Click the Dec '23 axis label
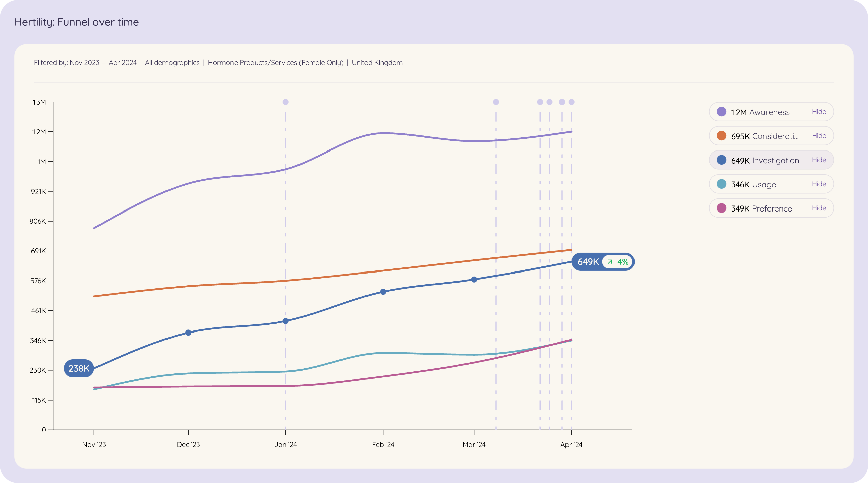Image resolution: width=868 pixels, height=483 pixels. [x=188, y=444]
